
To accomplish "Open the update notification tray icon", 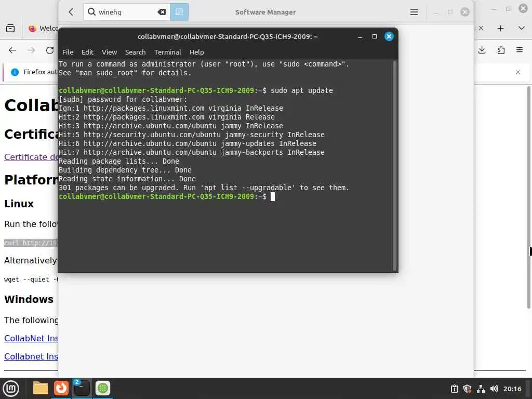I will coord(454,389).
